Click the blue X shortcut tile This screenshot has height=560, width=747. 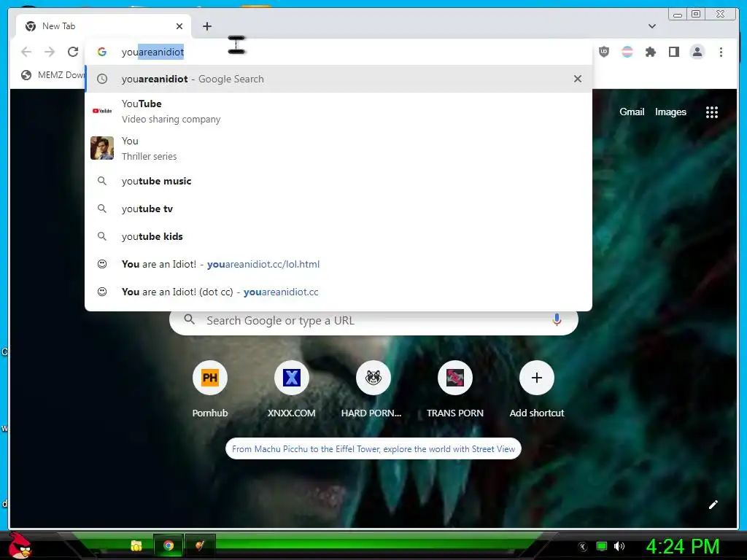[292, 378]
